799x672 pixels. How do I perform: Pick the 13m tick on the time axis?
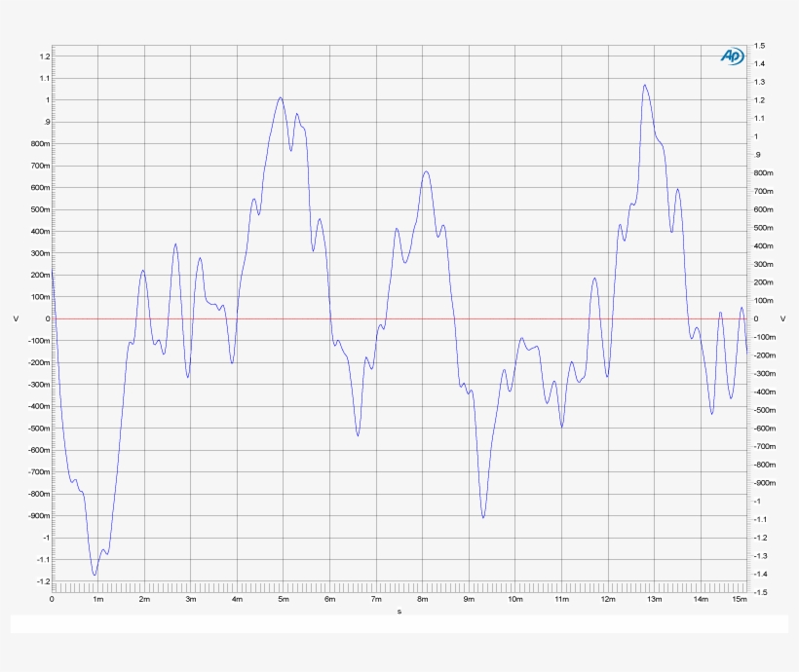tap(654, 600)
